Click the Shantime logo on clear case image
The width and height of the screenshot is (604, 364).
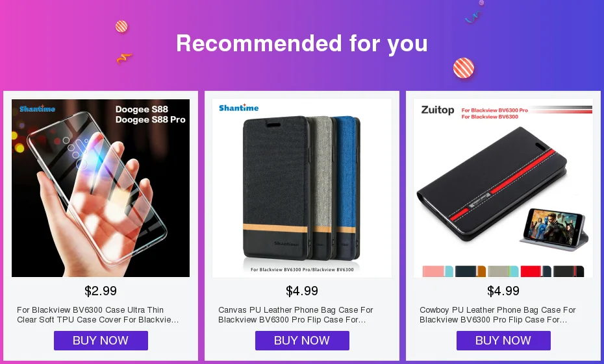[38, 108]
